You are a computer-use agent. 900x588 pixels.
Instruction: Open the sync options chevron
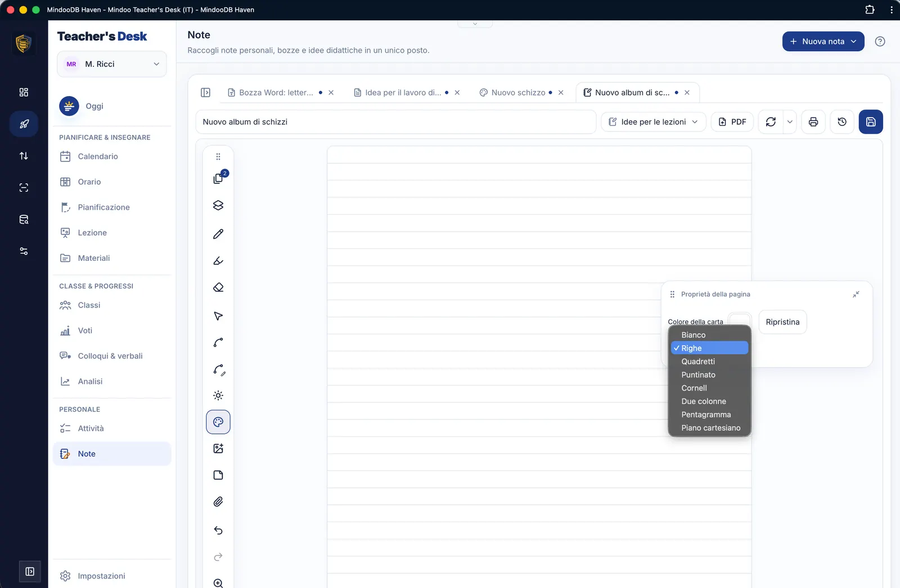coord(790,122)
